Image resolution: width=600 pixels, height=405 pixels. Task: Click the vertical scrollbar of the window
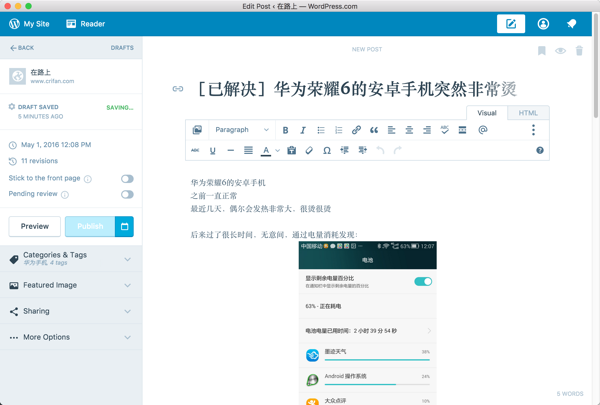[596, 65]
